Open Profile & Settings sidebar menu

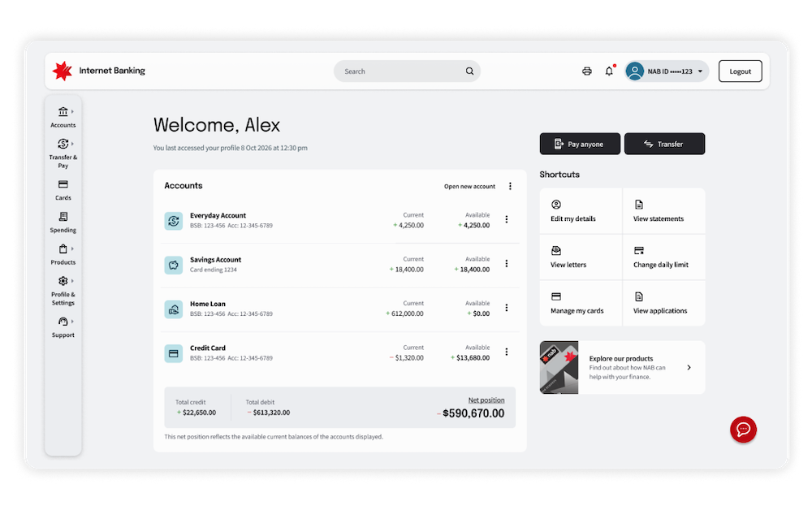pos(63,290)
